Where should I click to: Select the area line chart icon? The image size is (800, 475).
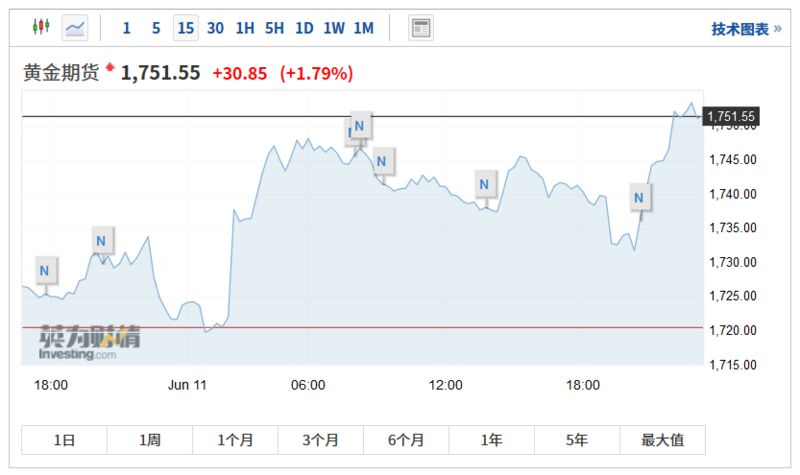75,28
